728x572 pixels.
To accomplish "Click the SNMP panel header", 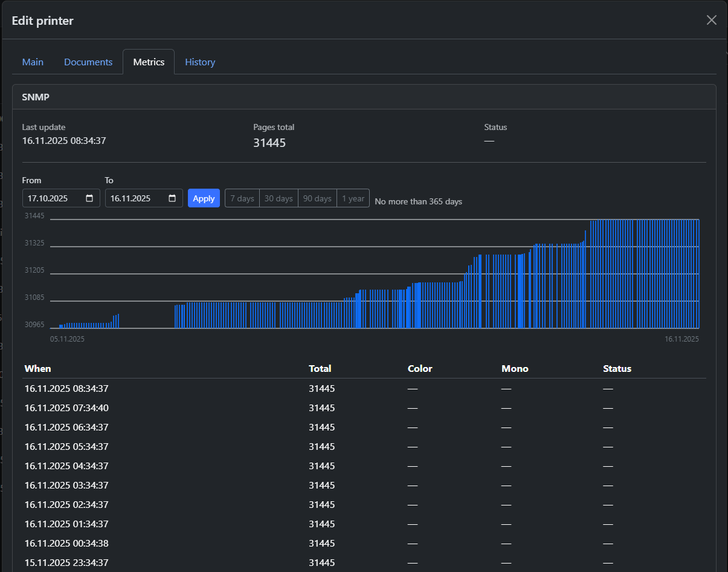I will (x=364, y=97).
